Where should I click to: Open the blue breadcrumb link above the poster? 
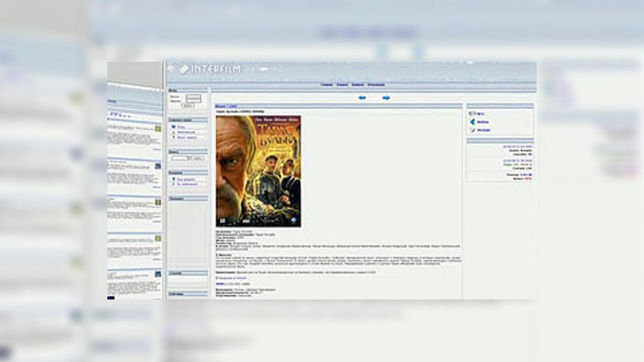(x=226, y=107)
